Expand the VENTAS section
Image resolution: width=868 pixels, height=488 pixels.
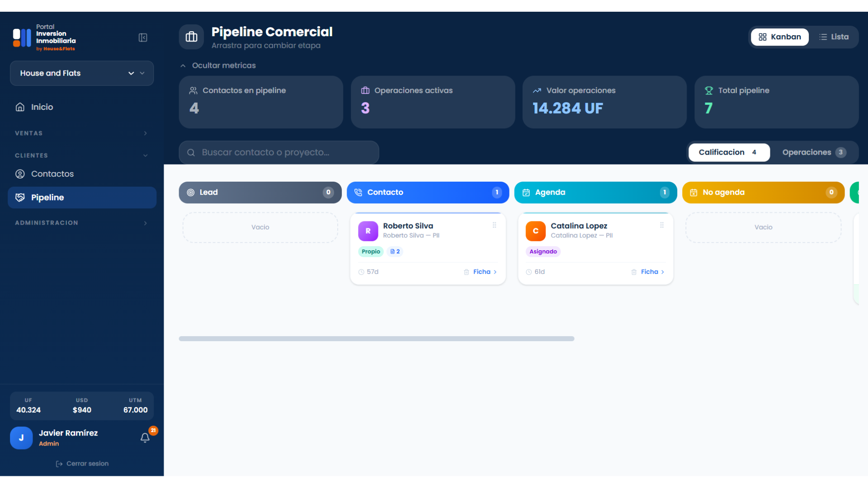tap(82, 133)
